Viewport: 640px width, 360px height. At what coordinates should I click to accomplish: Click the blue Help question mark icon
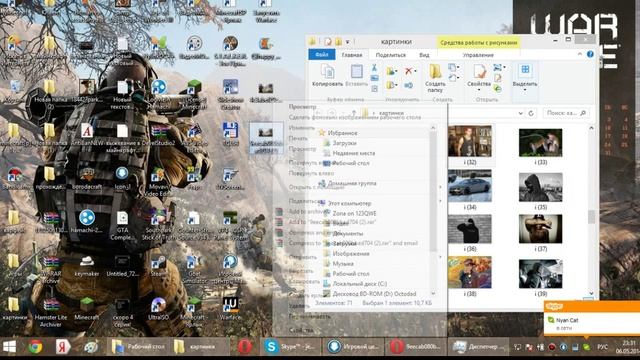[590, 54]
